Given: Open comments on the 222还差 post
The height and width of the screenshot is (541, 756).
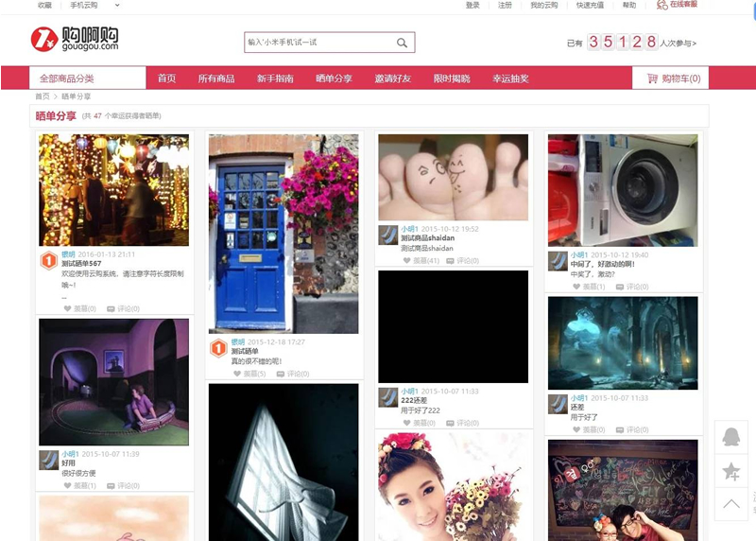Looking at the screenshot, I should 463,423.
